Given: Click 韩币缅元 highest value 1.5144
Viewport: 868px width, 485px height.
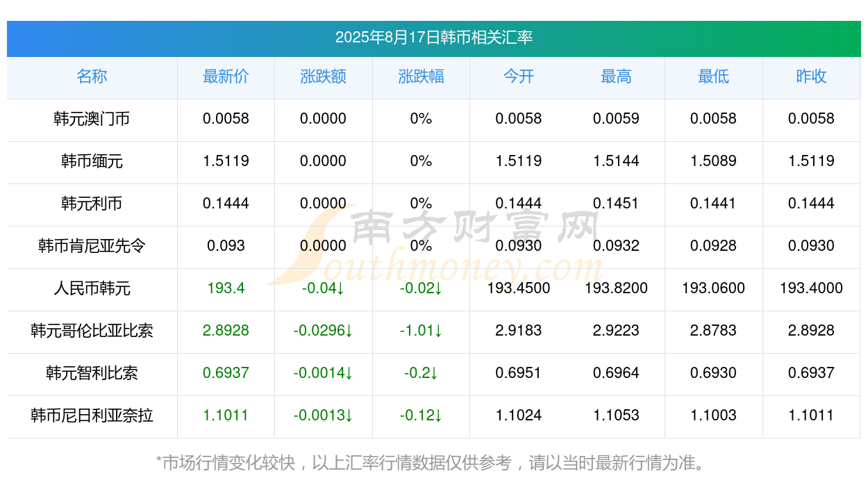Looking at the screenshot, I should point(616,161).
